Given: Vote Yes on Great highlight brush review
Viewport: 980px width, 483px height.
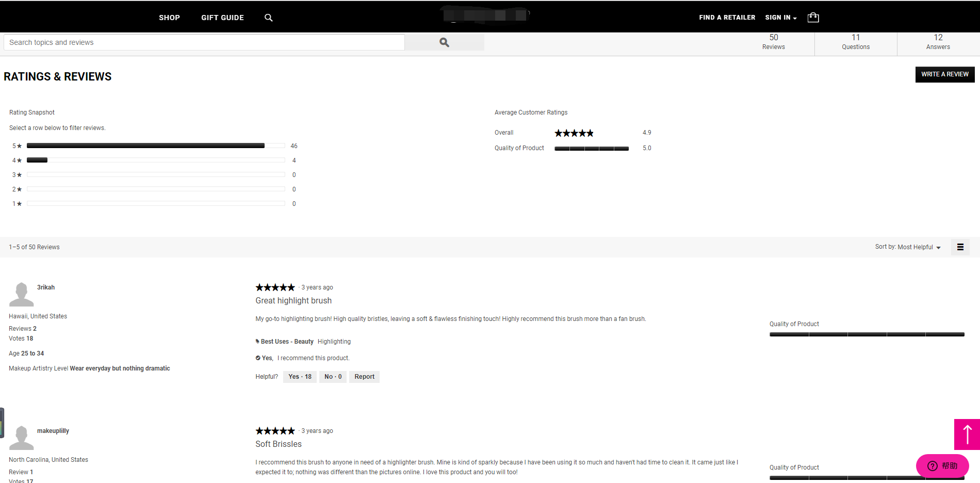Looking at the screenshot, I should pyautogui.click(x=300, y=377).
